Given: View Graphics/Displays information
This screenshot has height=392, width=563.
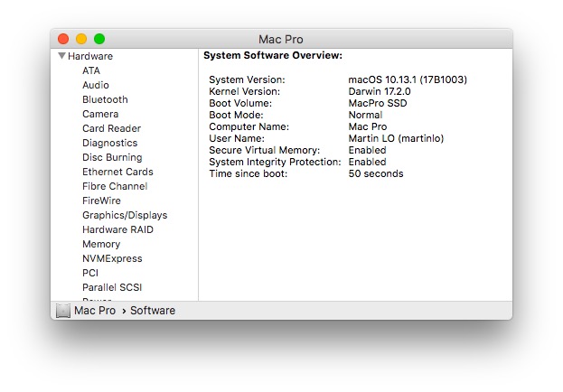Looking at the screenshot, I should tap(125, 215).
